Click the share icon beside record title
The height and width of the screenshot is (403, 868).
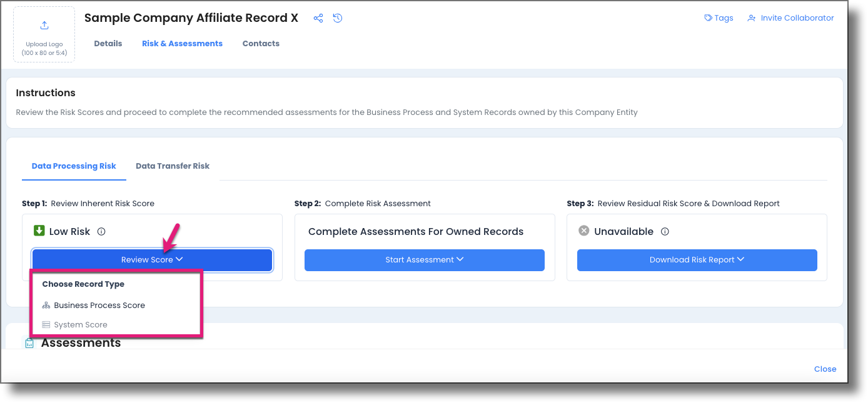318,18
